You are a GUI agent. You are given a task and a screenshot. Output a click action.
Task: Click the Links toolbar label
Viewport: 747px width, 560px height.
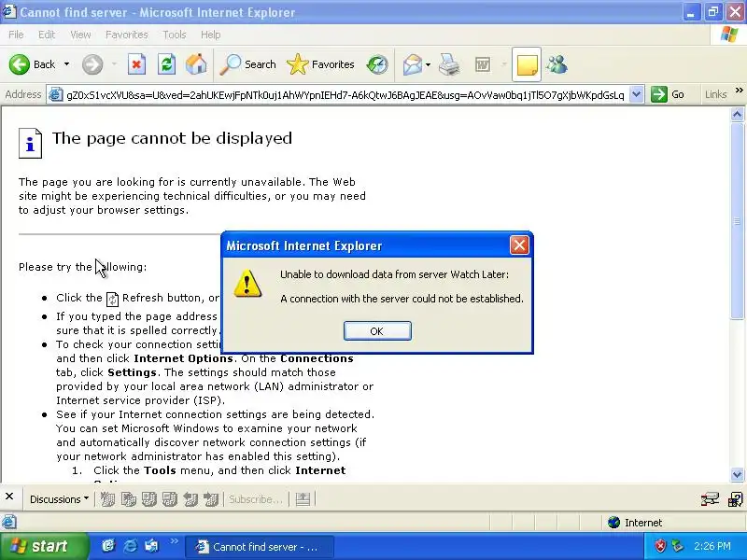[x=715, y=94]
